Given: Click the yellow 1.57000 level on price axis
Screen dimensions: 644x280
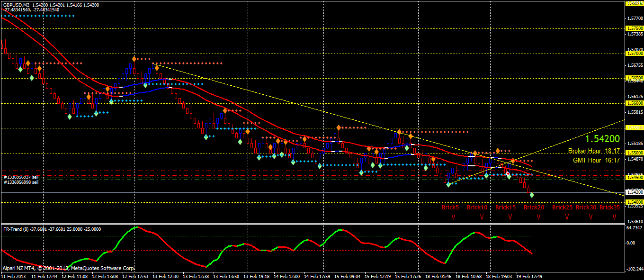Looking at the screenshot, I should coord(634,54).
